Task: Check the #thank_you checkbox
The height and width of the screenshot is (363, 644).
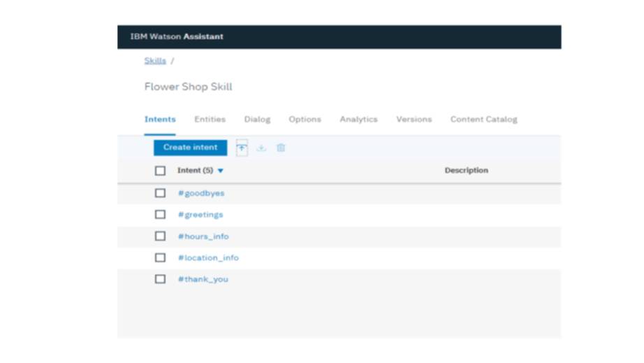Action: click(x=160, y=279)
